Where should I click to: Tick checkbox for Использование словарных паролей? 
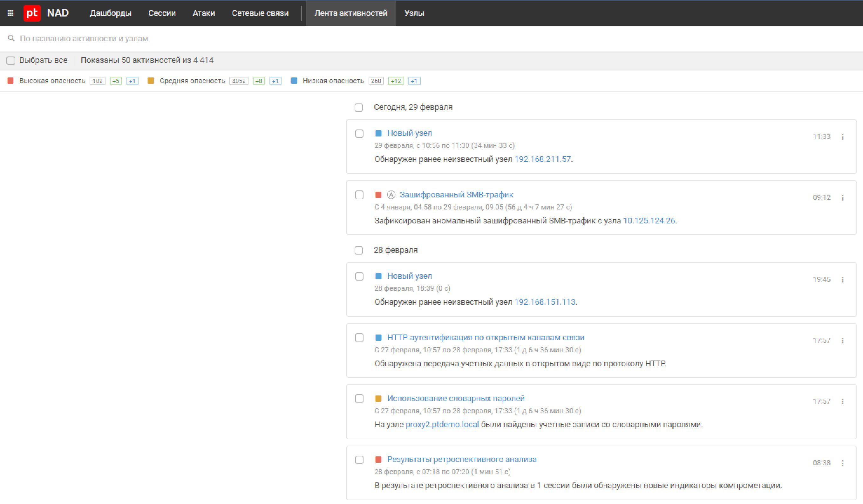point(359,399)
